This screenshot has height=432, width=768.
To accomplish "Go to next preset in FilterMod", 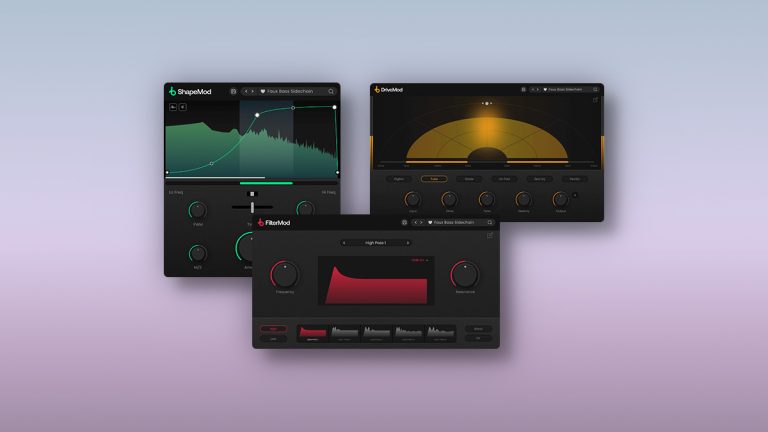I will pyautogui.click(x=421, y=222).
